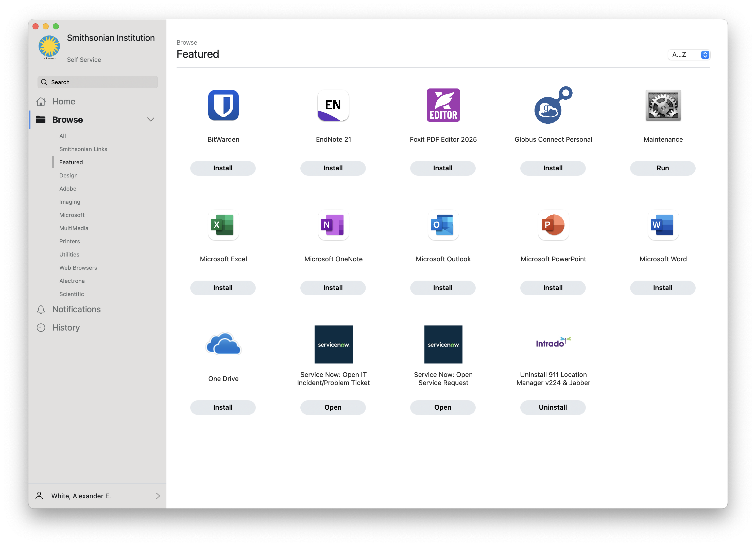Collapse the Browse section chevron
Viewport: 756px width, 546px height.
[x=151, y=120]
